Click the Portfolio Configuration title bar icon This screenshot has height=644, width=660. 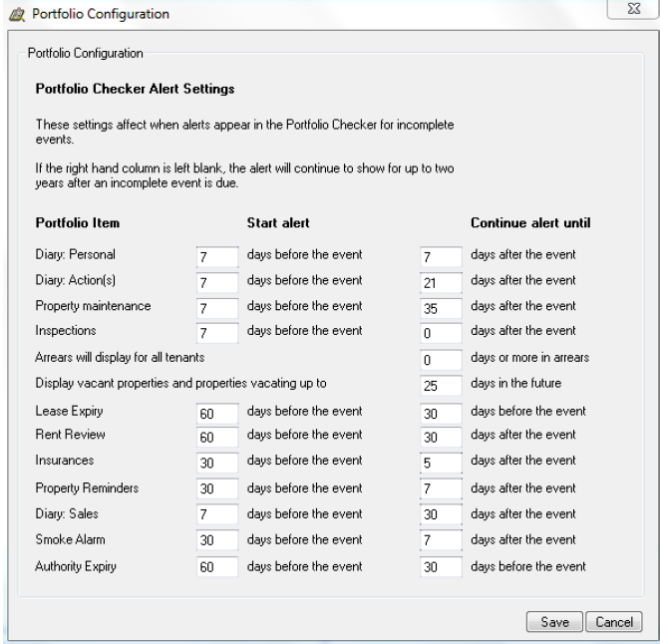point(14,14)
